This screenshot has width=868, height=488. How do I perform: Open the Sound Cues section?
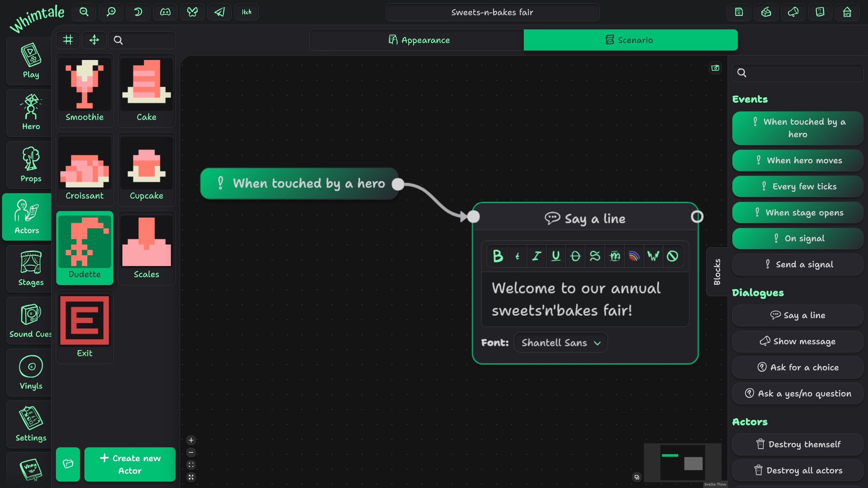tap(31, 321)
